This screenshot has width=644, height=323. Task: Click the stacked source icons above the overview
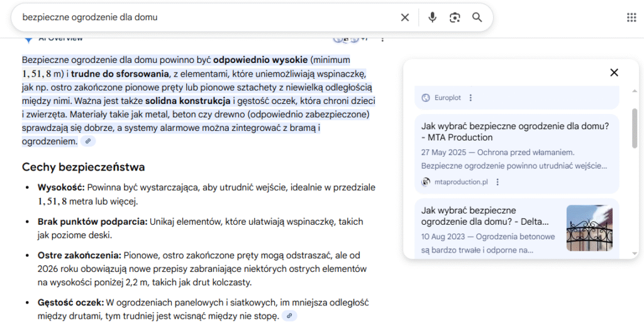(x=346, y=39)
